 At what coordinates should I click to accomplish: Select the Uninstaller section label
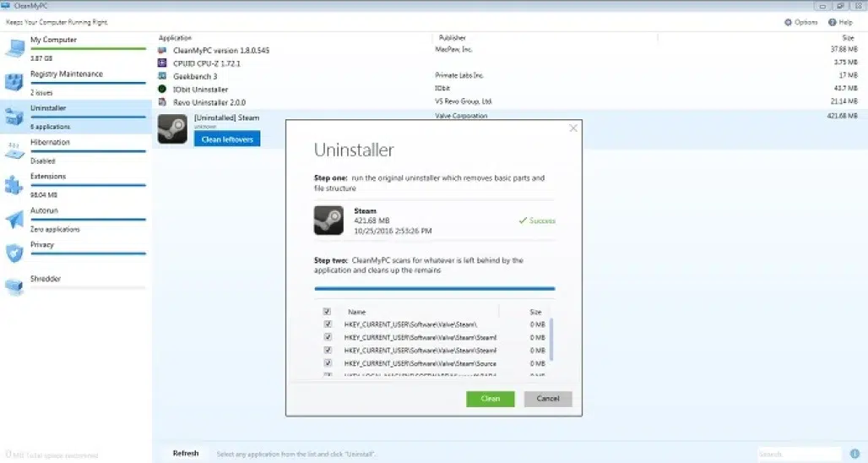coord(48,108)
